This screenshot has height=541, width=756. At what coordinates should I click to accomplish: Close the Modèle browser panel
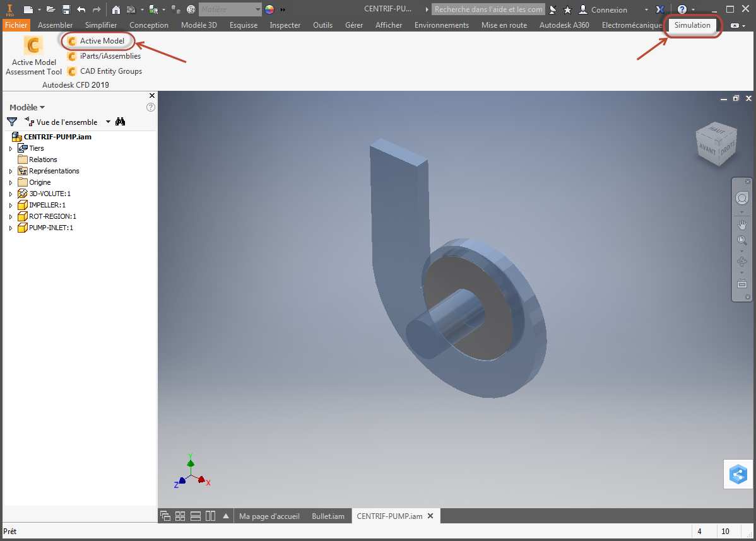point(152,95)
